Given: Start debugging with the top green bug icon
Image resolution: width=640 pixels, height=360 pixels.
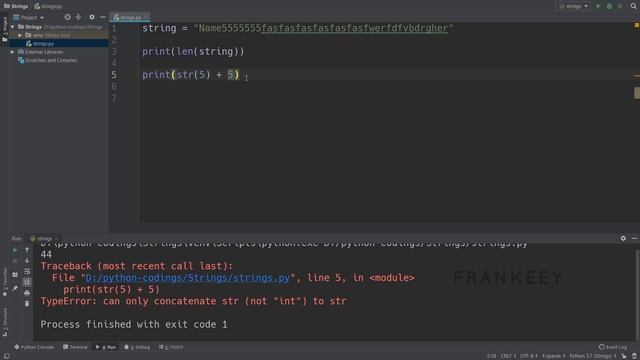Looking at the screenshot, I should (x=609, y=6).
